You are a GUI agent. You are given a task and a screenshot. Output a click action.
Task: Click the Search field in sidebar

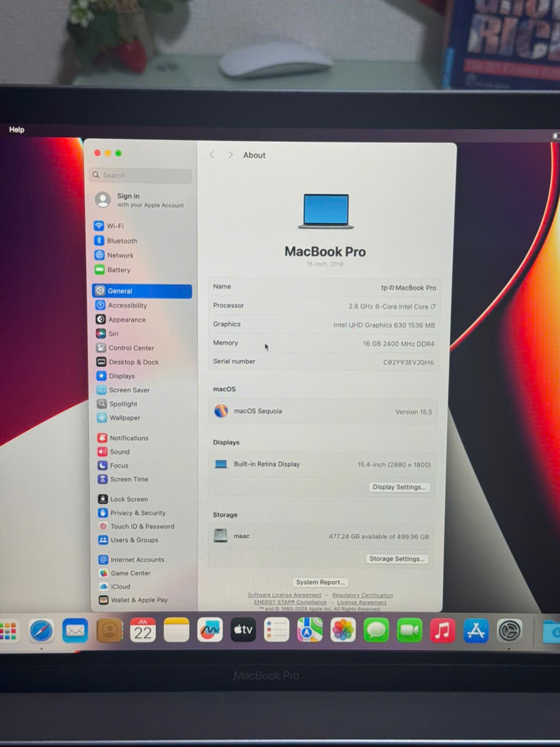[x=141, y=175]
